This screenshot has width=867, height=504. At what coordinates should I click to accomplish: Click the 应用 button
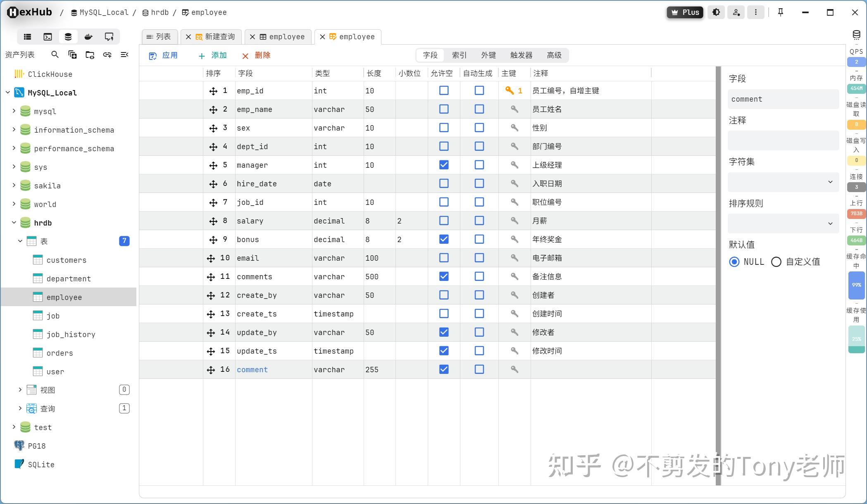tap(164, 55)
